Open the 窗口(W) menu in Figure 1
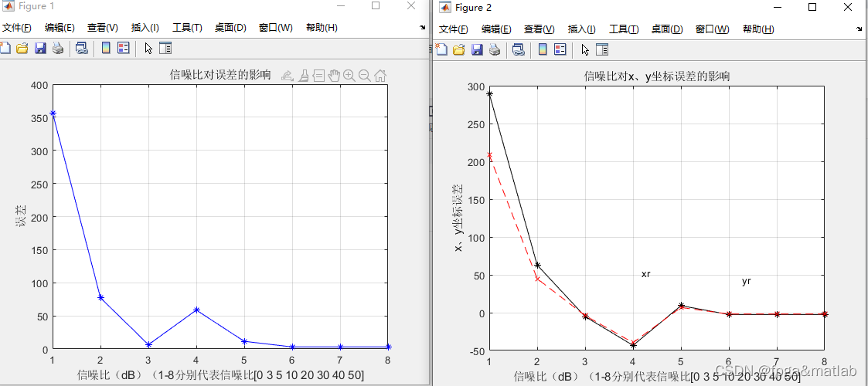The width and height of the screenshot is (868, 386). 276,28
